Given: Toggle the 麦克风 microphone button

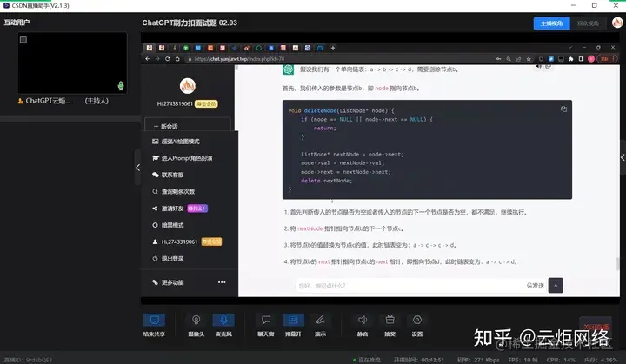Looking at the screenshot, I should point(223,325).
